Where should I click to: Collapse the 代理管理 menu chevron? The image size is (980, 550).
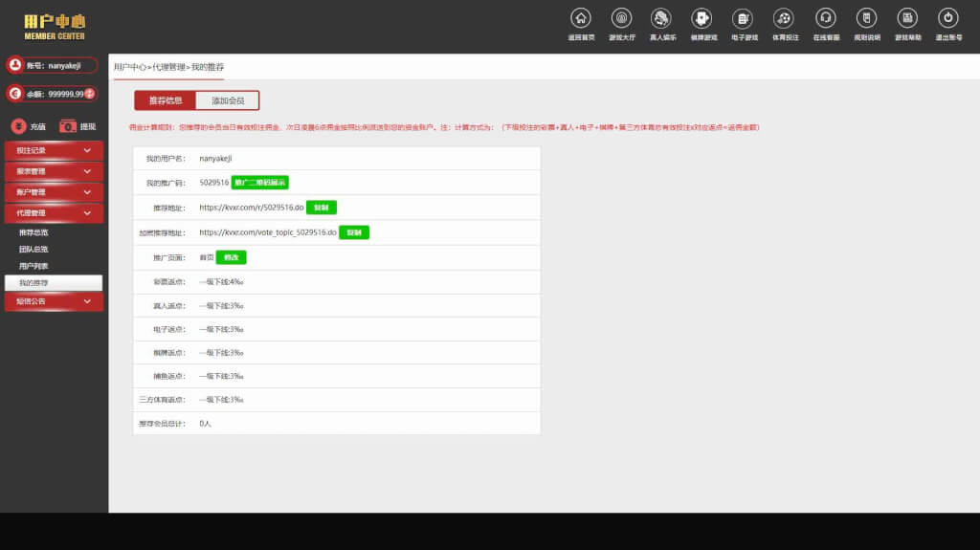click(x=87, y=213)
